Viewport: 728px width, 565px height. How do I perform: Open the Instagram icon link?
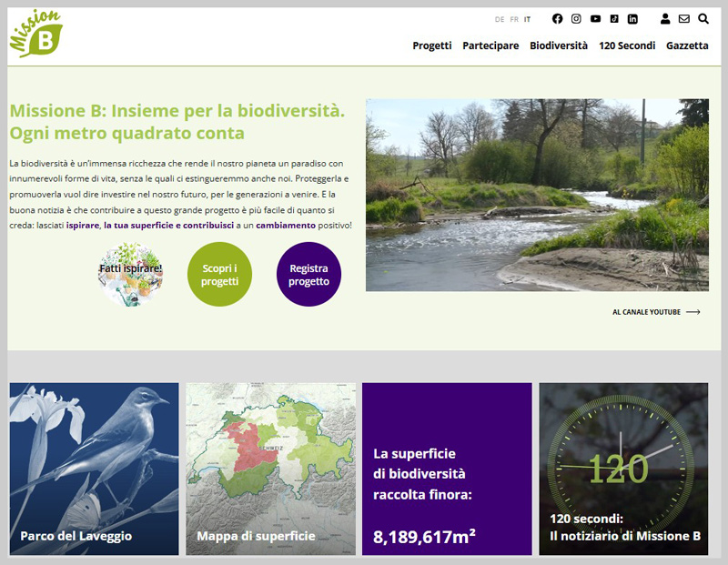tap(576, 19)
